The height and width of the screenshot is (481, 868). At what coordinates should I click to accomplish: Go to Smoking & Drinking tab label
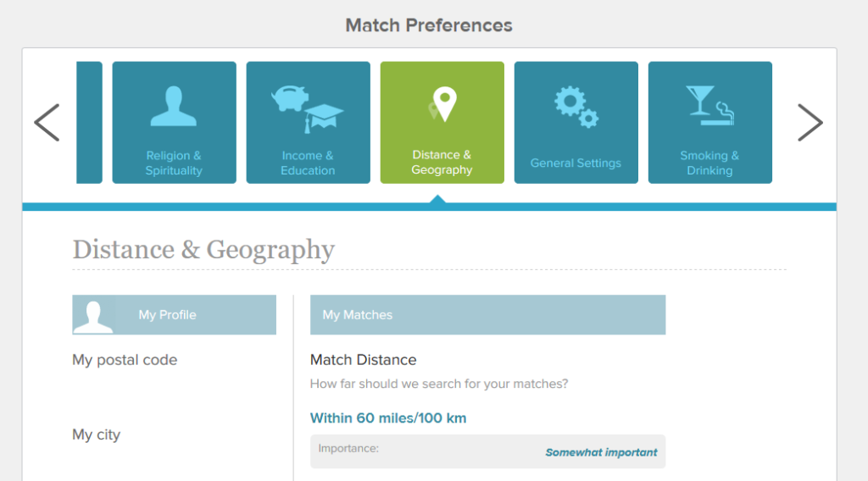point(709,163)
